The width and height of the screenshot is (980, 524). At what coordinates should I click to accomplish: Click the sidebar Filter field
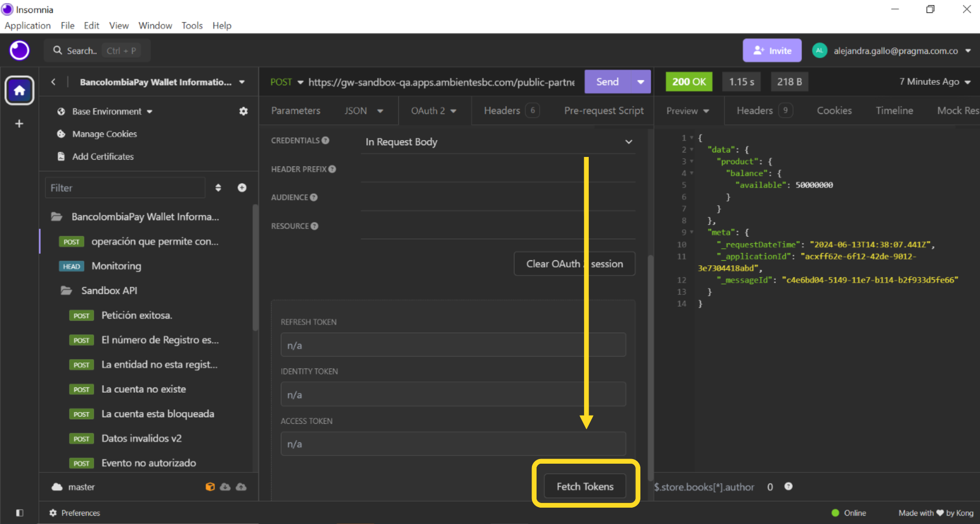[125, 188]
